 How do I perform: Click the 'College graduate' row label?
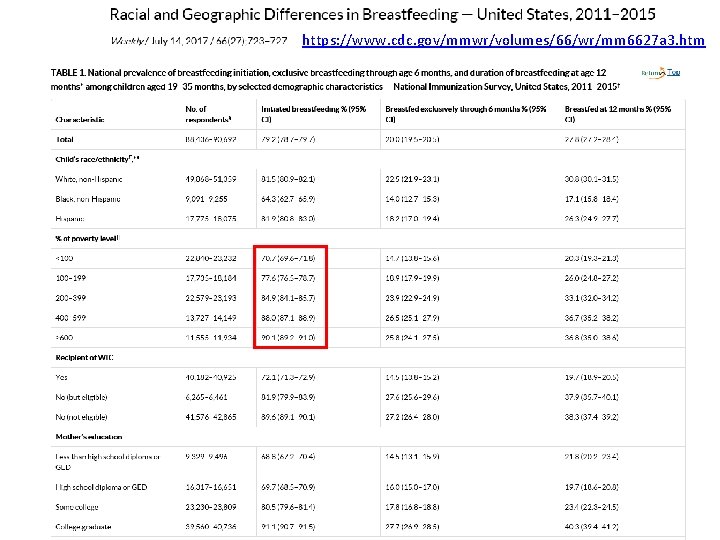[83, 527]
